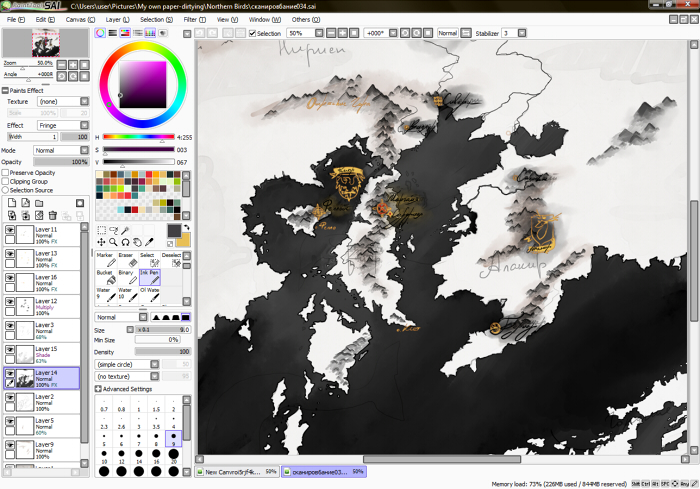Toggle the HSV slider panel icon

tap(125, 33)
